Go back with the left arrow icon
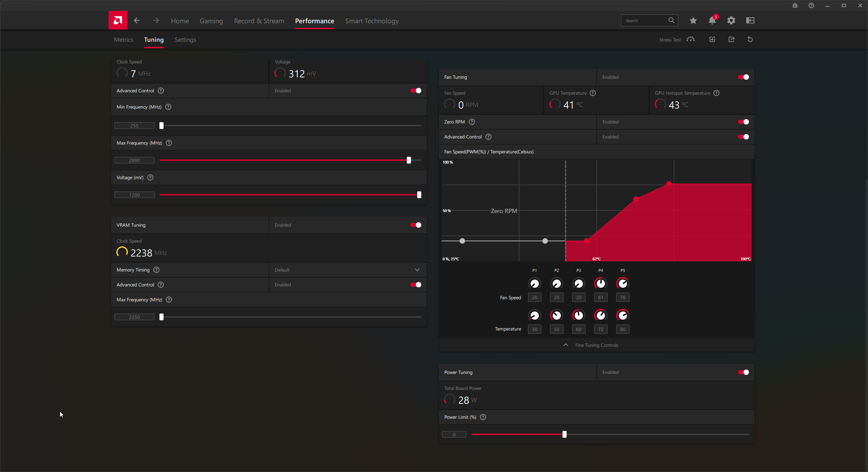This screenshot has height=472, width=868. coord(137,20)
